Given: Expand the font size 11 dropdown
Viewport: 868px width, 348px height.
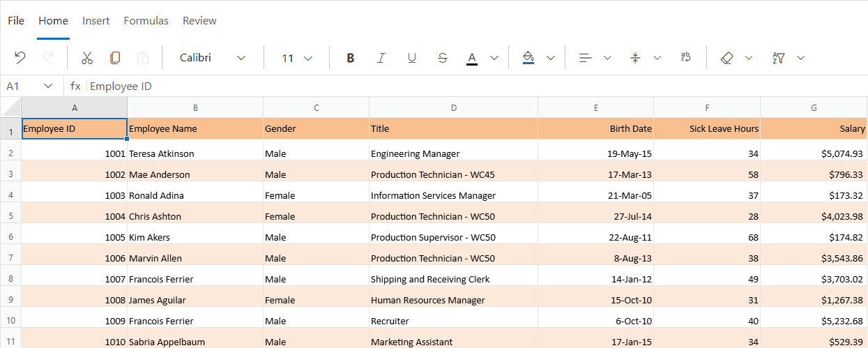Looking at the screenshot, I should pyautogui.click(x=296, y=58).
